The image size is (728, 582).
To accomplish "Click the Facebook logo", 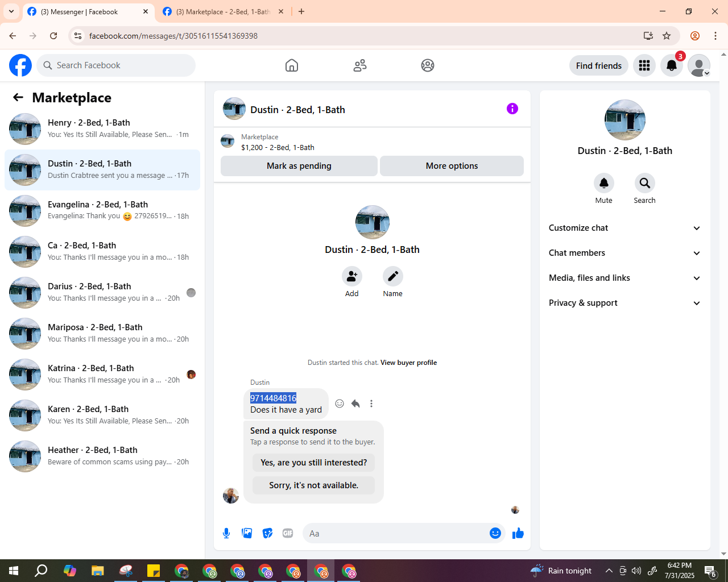I will pos(20,65).
